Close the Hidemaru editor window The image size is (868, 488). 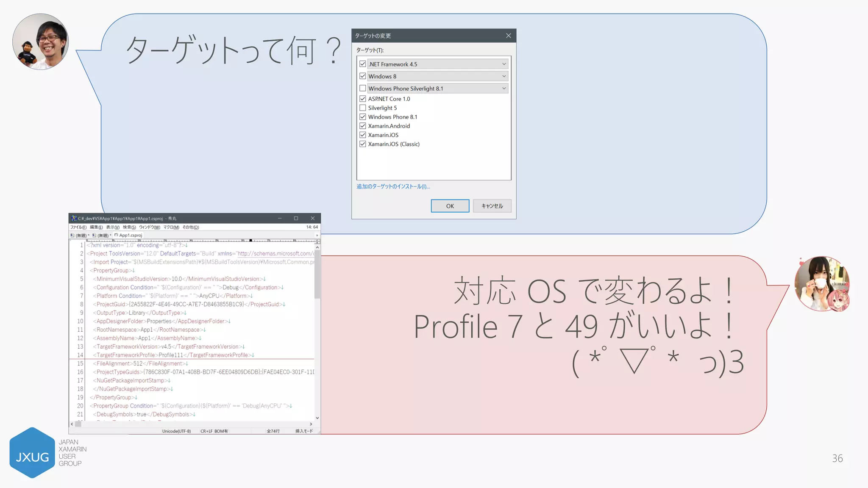pos(313,219)
